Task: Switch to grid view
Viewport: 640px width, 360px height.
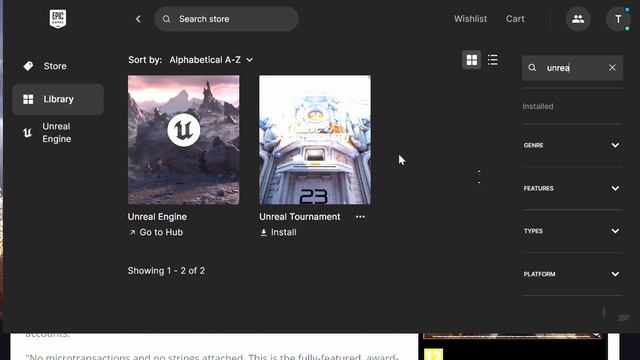Action: [471, 60]
